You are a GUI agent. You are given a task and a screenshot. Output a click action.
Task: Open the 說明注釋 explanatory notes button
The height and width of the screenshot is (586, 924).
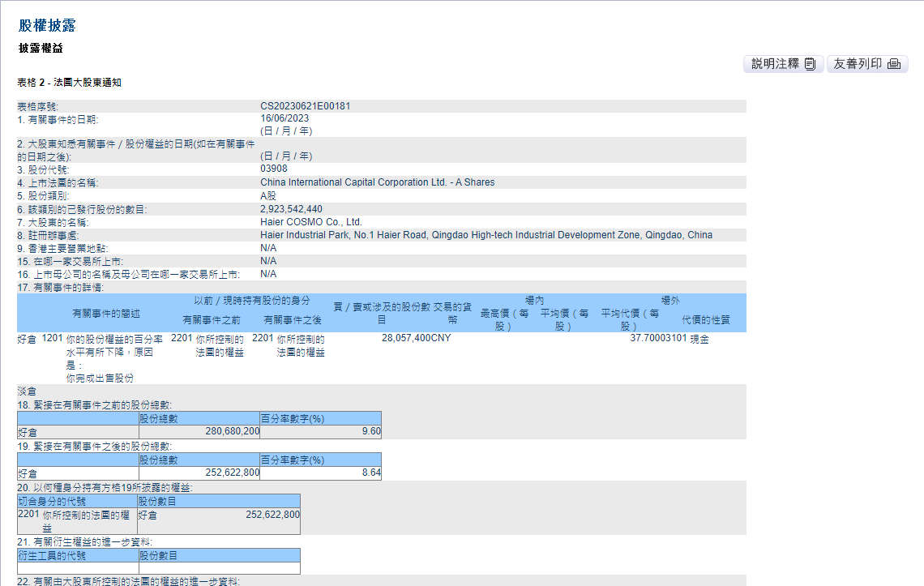[783, 64]
